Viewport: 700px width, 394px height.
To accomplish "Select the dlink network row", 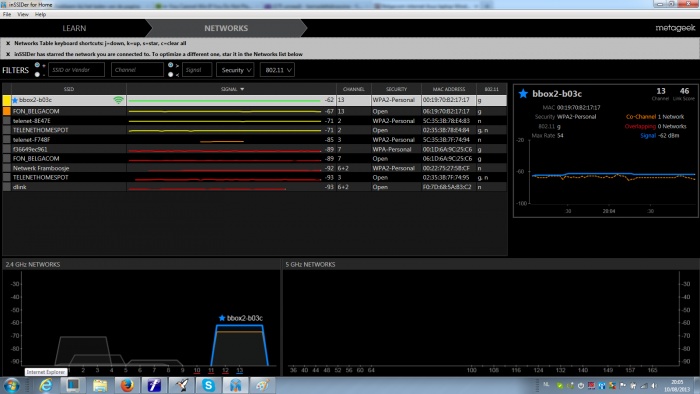I will pos(254,187).
